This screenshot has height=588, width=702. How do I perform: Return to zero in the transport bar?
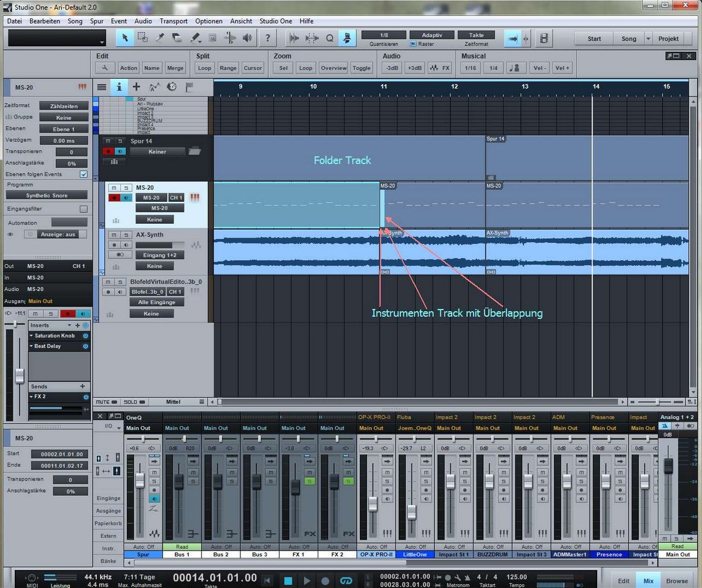pos(267,581)
